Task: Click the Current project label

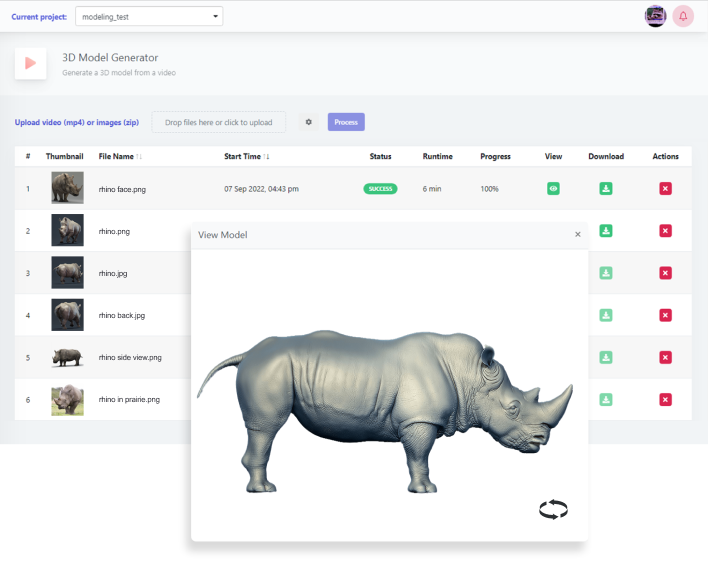Action: (39, 17)
